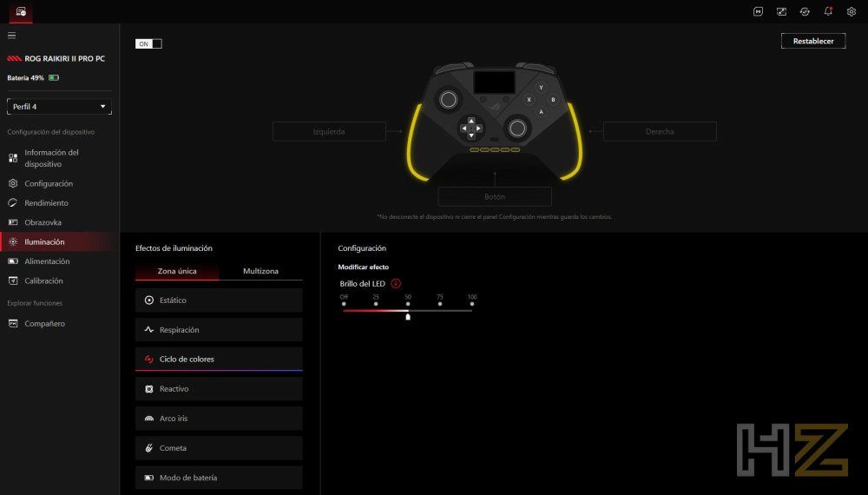Click the Batería 49% text

pos(25,78)
